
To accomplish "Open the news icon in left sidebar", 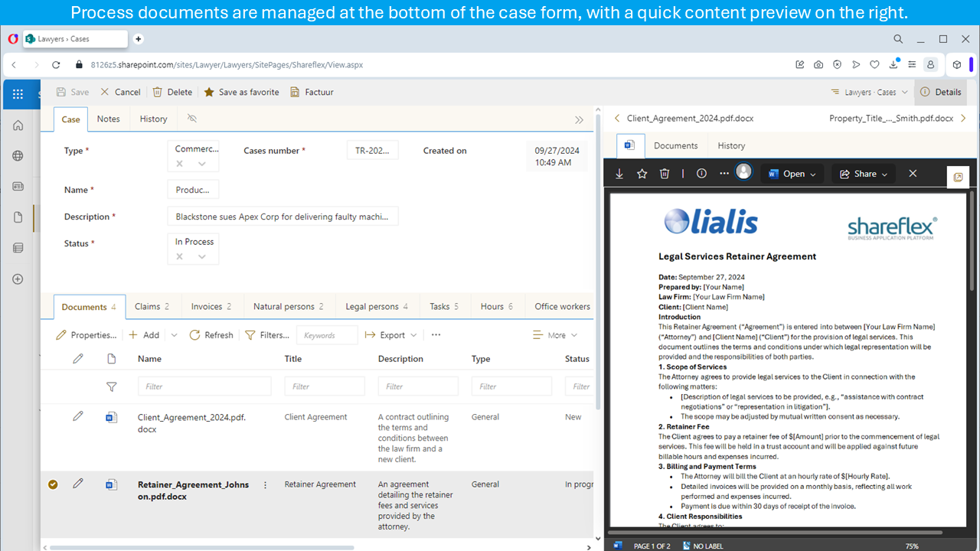I will pyautogui.click(x=18, y=187).
